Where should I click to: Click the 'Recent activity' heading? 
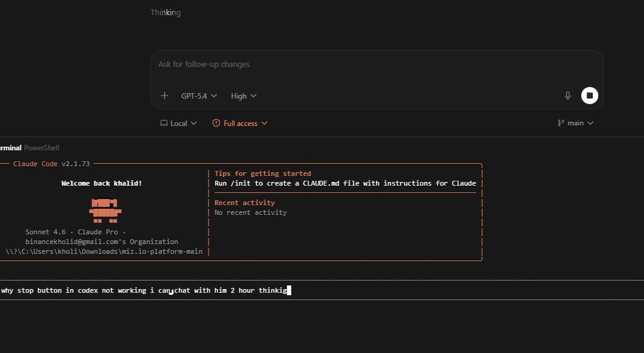pos(244,203)
